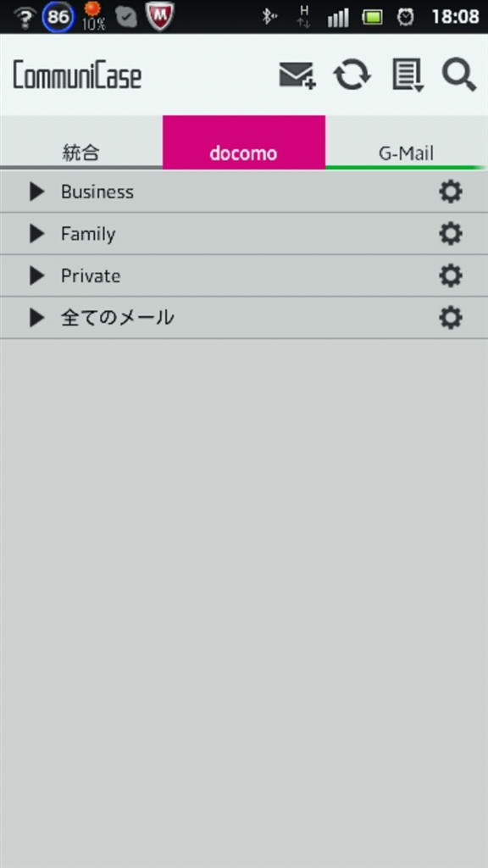The image size is (488, 868).
Task: Compose a new mail via envelope-plus icon
Action: [297, 75]
